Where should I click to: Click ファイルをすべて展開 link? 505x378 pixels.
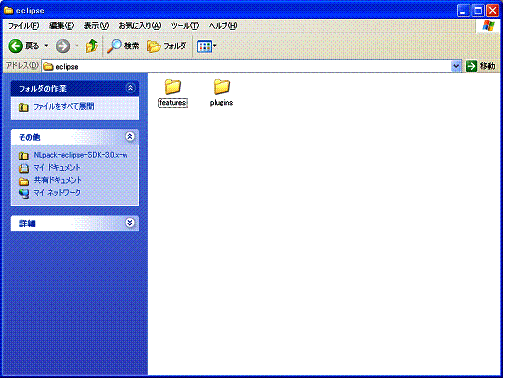[x=64, y=106]
